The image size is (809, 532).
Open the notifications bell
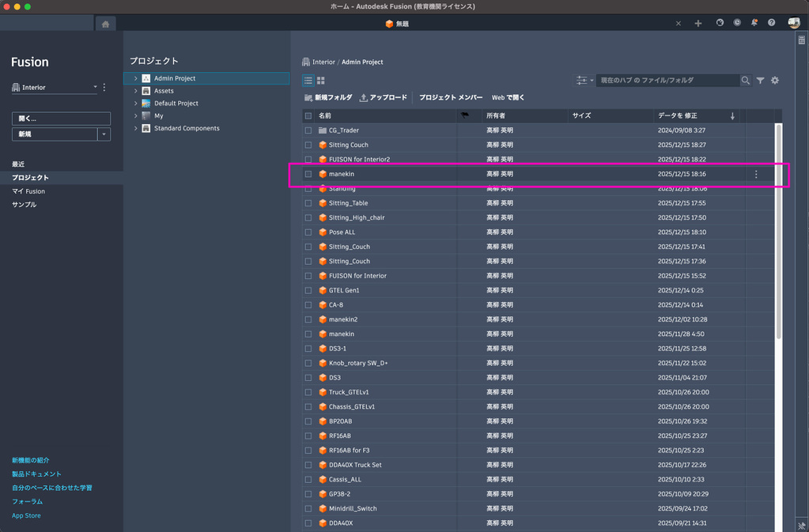pyautogui.click(x=754, y=23)
